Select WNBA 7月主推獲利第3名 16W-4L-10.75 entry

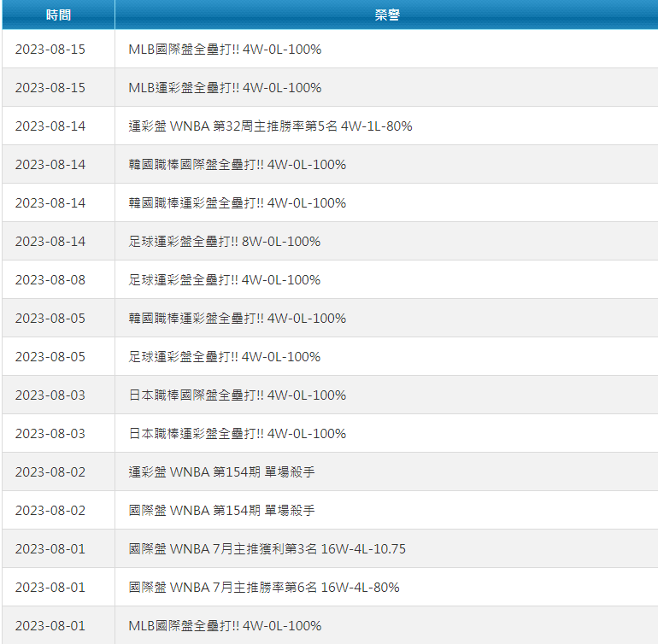[x=267, y=548]
